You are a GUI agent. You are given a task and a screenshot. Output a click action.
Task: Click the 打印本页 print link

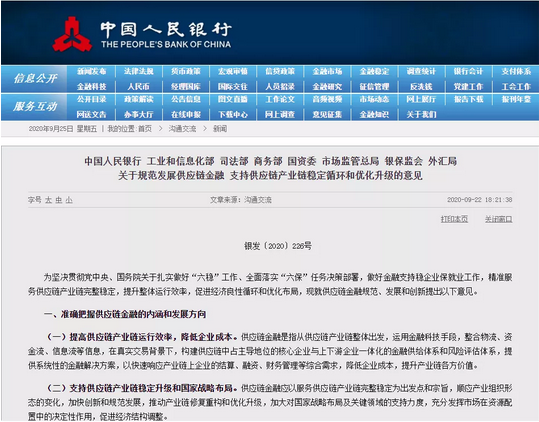454,219
